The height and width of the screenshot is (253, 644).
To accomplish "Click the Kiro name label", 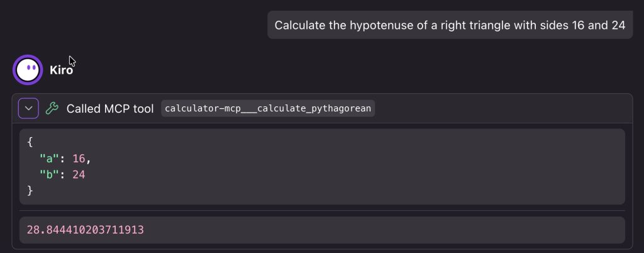I will pyautogui.click(x=62, y=70).
